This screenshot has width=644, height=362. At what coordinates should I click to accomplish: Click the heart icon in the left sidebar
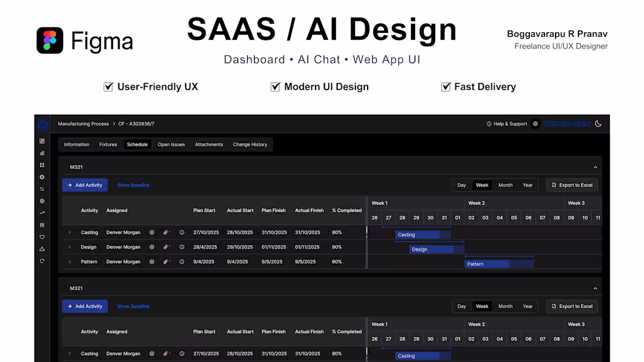42,237
